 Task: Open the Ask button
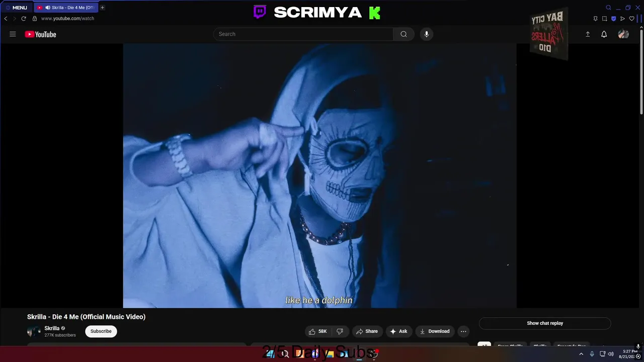(x=398, y=331)
